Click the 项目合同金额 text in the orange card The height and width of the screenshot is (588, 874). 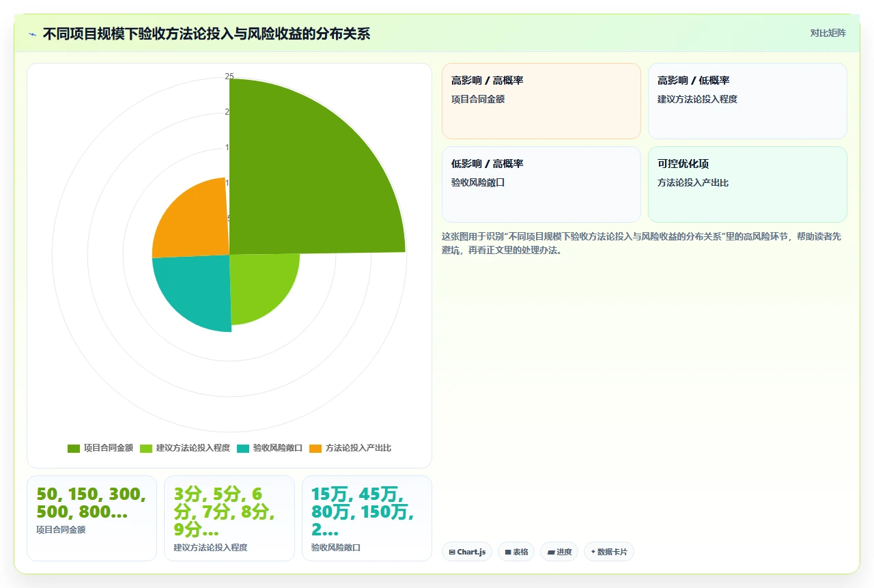click(x=478, y=99)
